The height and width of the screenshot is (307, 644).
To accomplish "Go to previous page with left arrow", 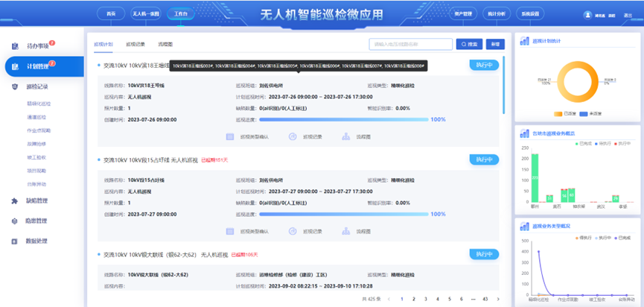I will coord(389,300).
